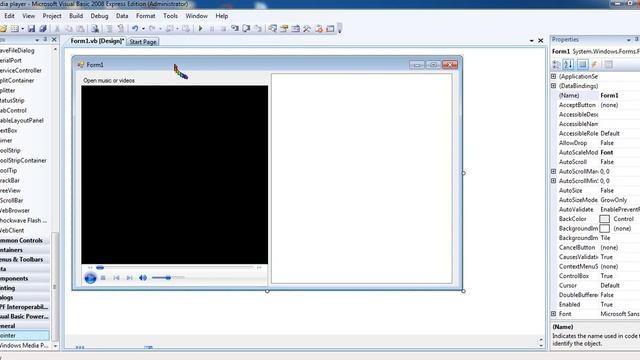Expand the AutoScrollMargin property
Image resolution: width=640 pixels, height=360 pixels.
(553, 171)
